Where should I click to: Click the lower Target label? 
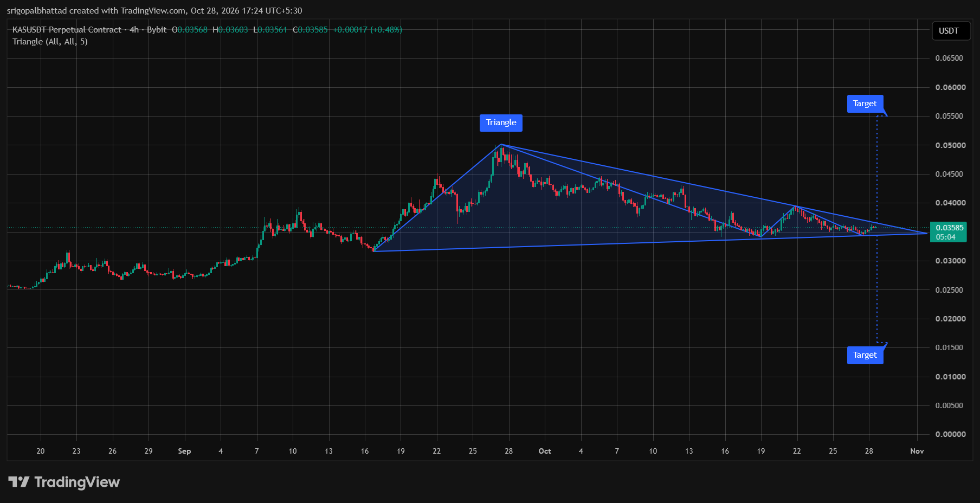865,355
